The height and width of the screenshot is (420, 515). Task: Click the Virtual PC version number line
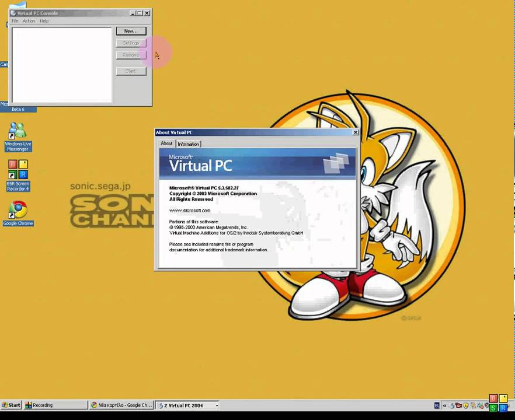[204, 188]
